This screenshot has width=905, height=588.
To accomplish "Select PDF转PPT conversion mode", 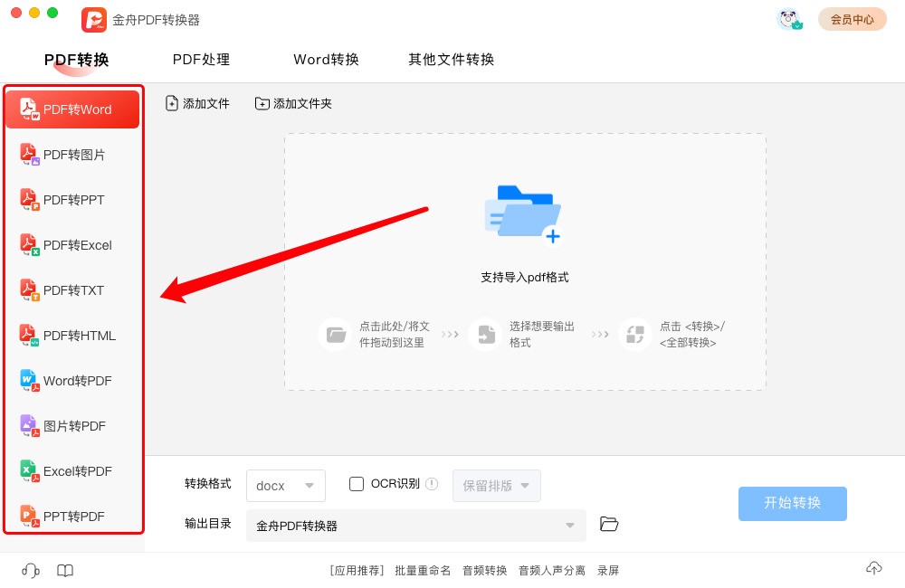I will point(72,199).
